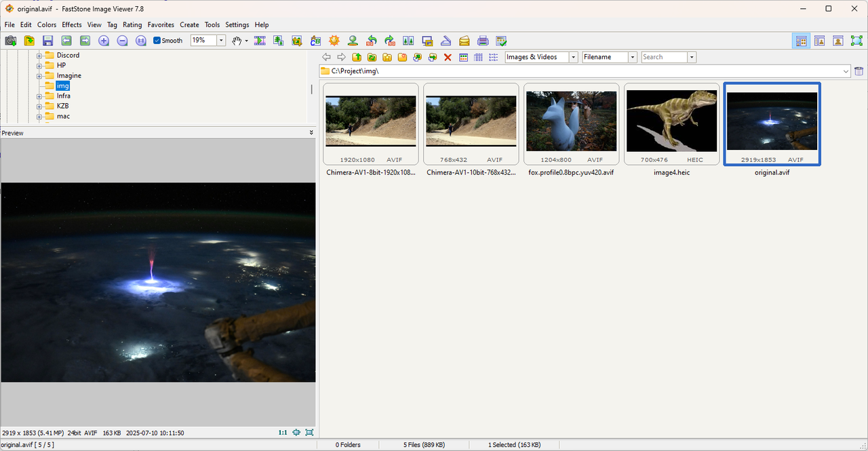Open the Draw Board CB icon

pos(316,41)
